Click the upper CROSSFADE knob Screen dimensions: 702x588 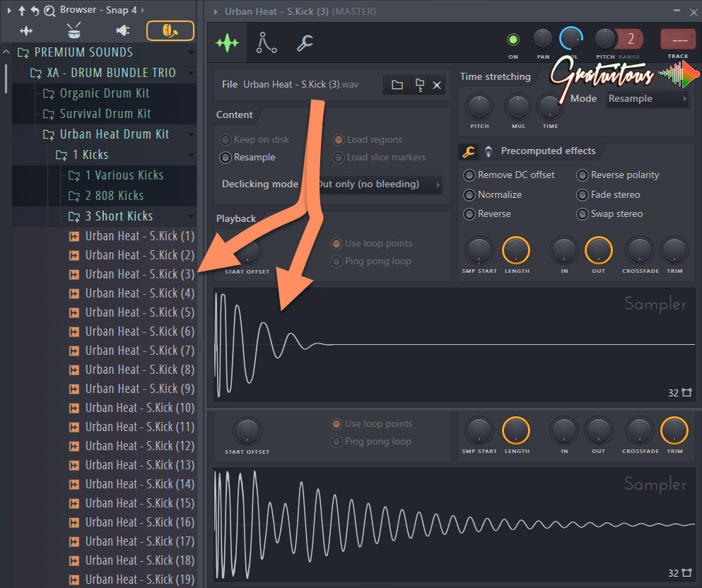pyautogui.click(x=640, y=251)
